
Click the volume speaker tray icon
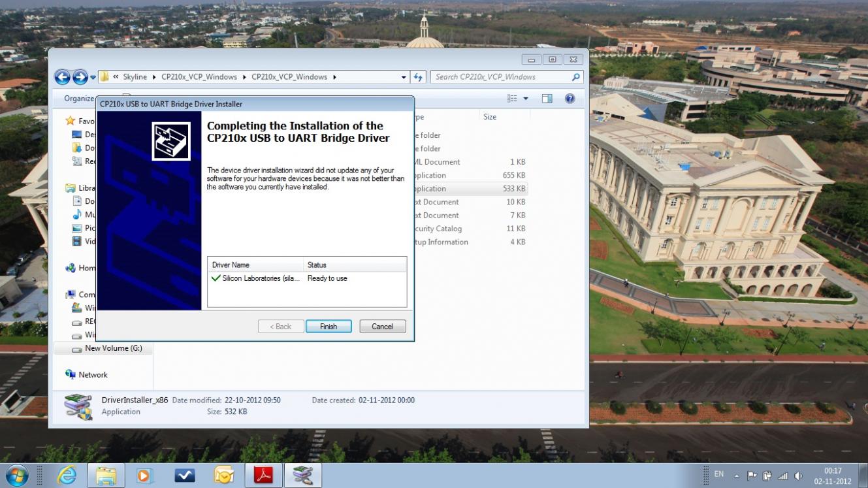point(798,475)
